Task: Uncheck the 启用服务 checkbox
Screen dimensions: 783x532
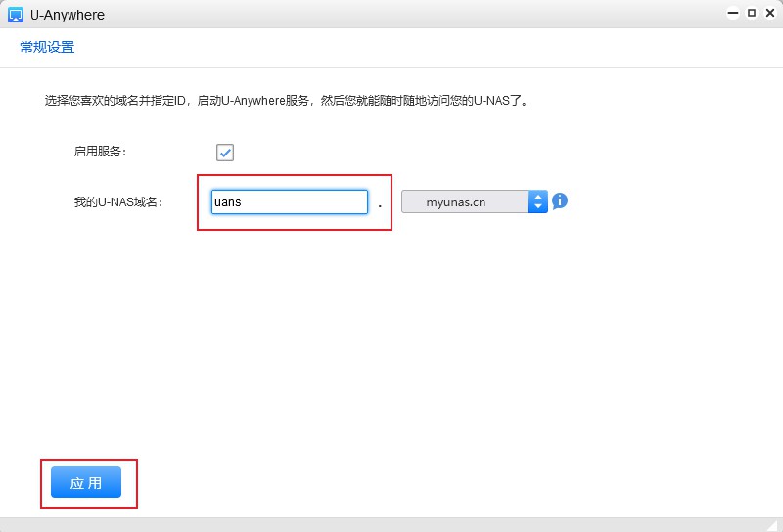Action: click(225, 153)
